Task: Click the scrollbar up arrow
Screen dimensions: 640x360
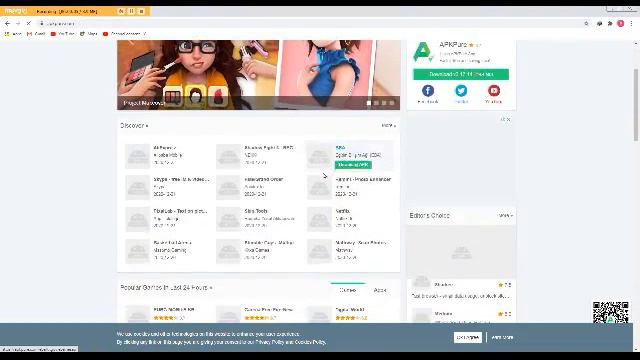Action: 636,43
